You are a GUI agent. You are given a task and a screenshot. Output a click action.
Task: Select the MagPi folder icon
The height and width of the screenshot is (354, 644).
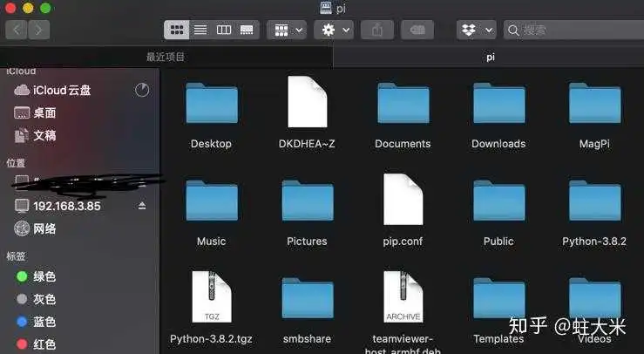click(594, 103)
